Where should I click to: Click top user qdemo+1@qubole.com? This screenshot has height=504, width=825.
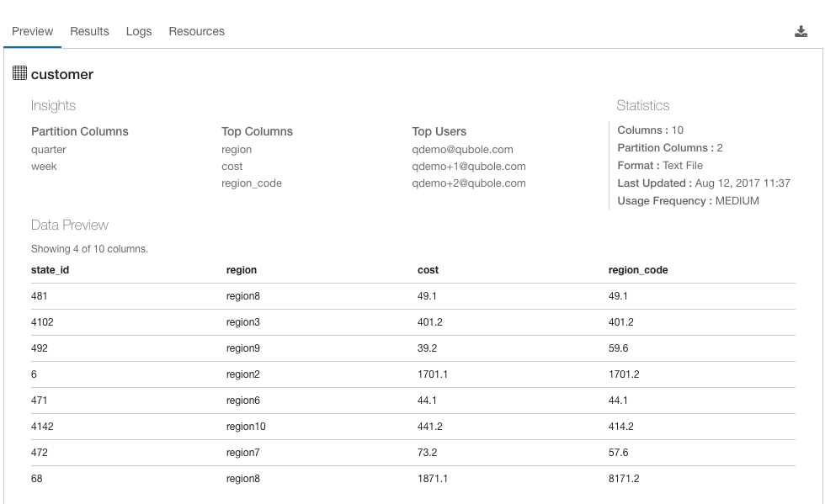469,167
